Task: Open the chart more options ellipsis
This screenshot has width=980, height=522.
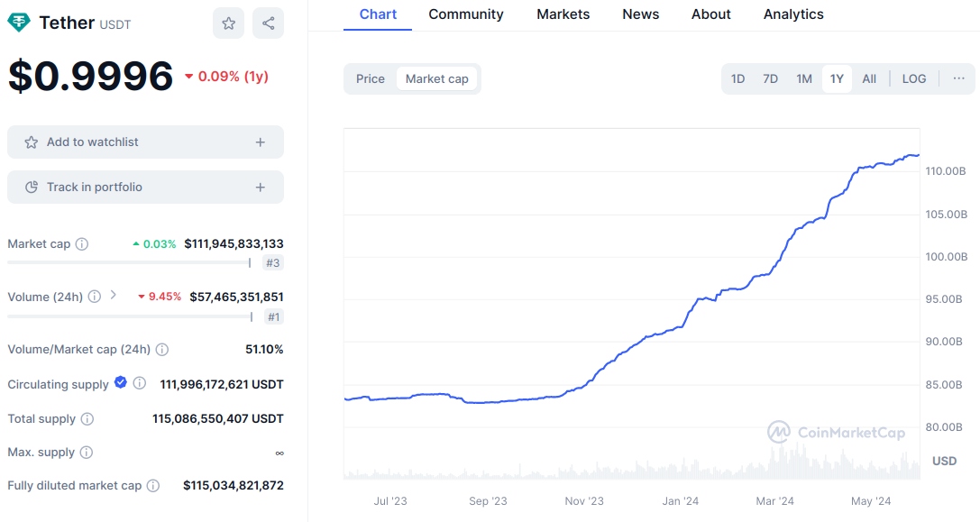Action: [x=958, y=78]
